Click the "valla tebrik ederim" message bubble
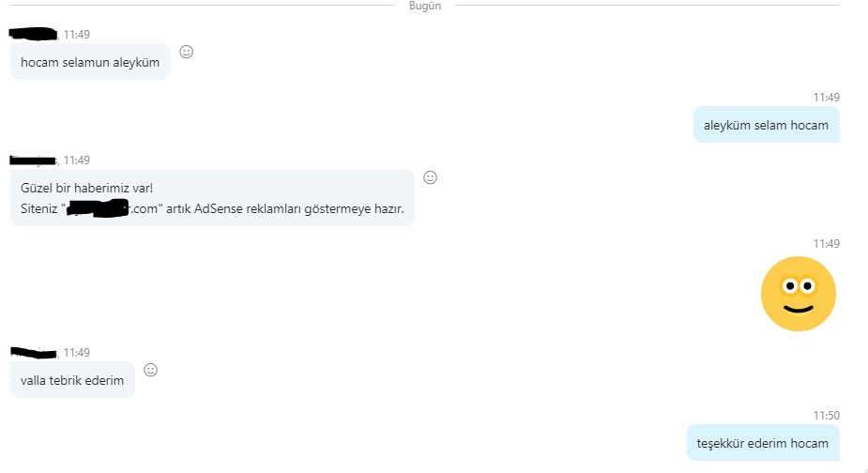Screen dimensions: 868x473 72,380
